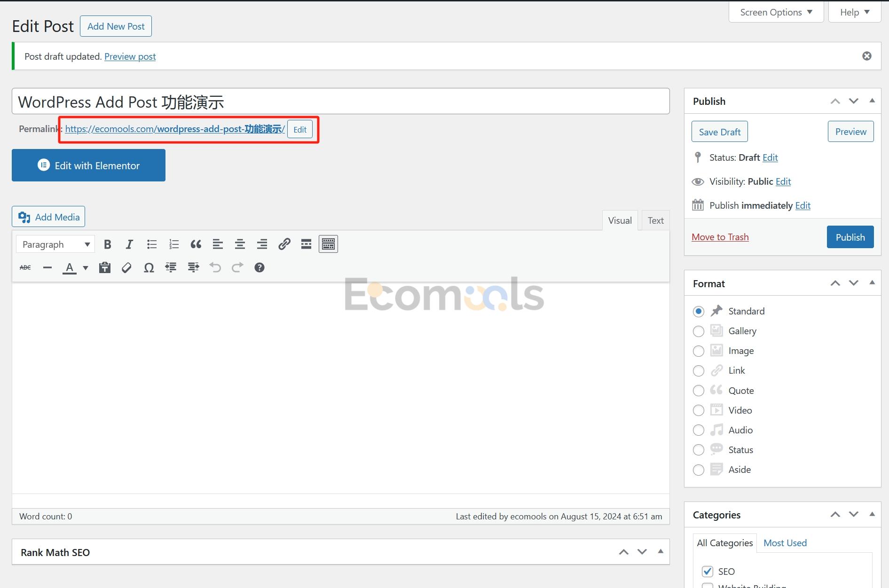The width and height of the screenshot is (889, 588).
Task: Save the post as draft
Action: tap(719, 132)
